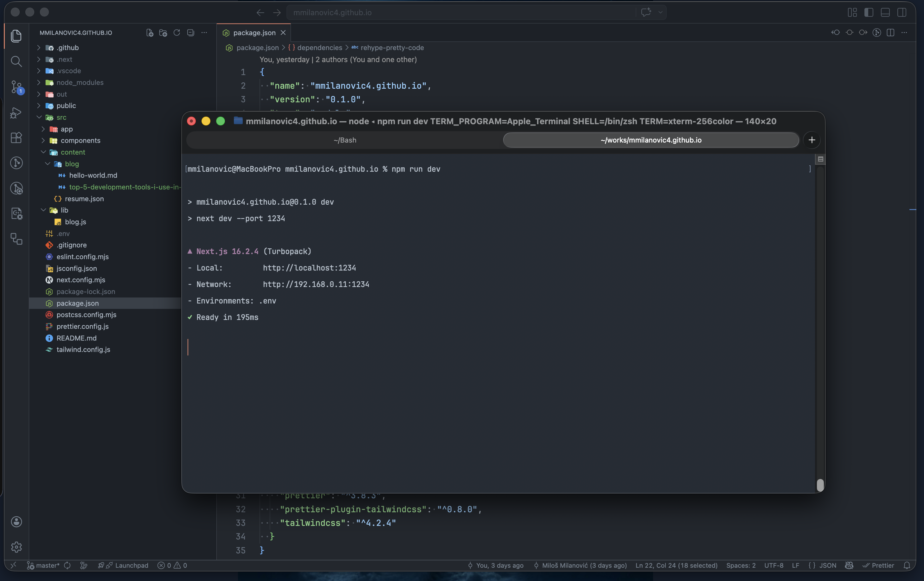Go forward using the title bar arrow
Viewport: 924px width, 581px height.
click(277, 13)
